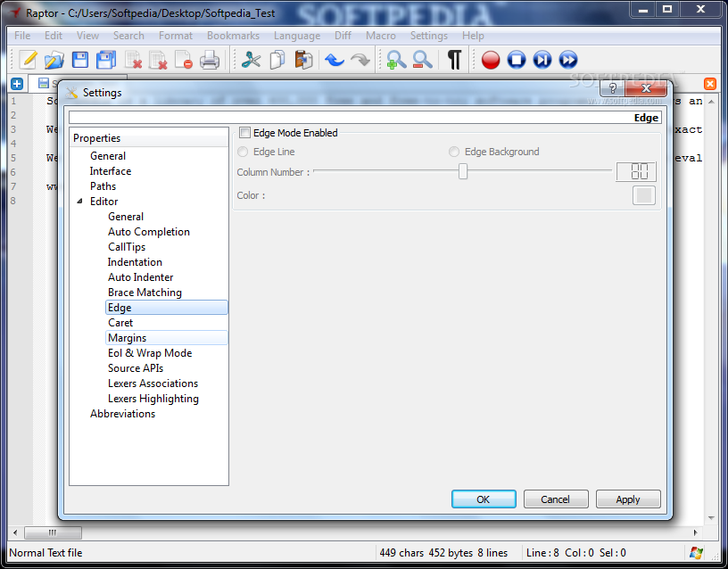Click the Column Number slider handle

tap(463, 171)
